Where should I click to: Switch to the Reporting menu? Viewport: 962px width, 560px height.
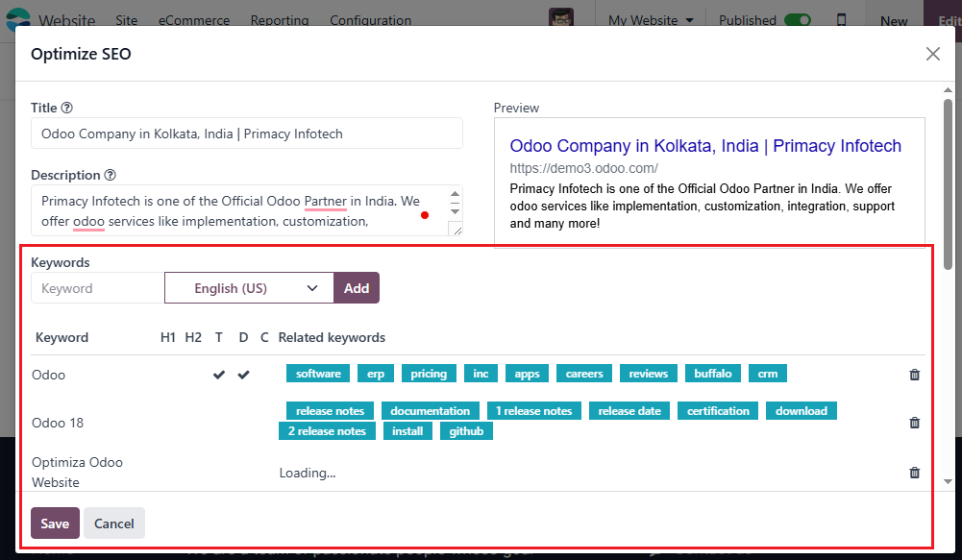tap(279, 18)
